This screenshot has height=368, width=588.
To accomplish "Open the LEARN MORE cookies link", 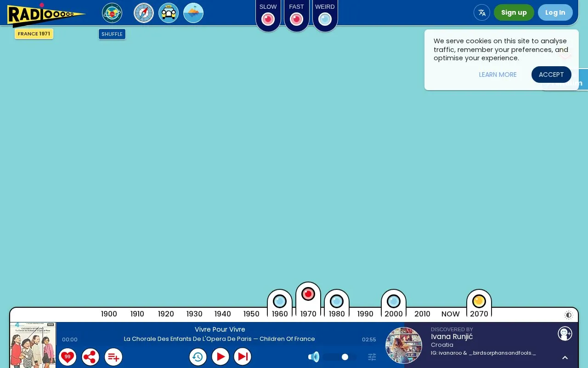I will pyautogui.click(x=498, y=75).
